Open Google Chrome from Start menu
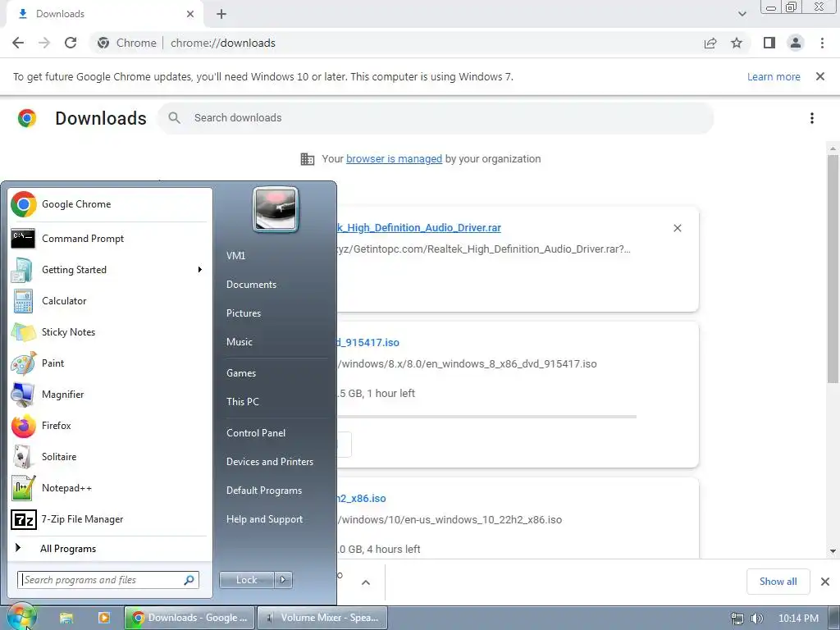 point(109,204)
